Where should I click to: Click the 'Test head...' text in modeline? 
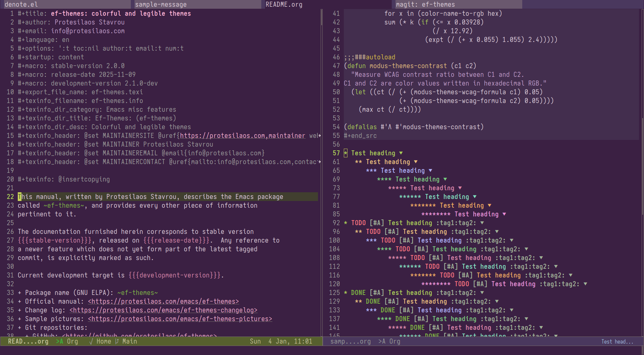tap(617, 342)
